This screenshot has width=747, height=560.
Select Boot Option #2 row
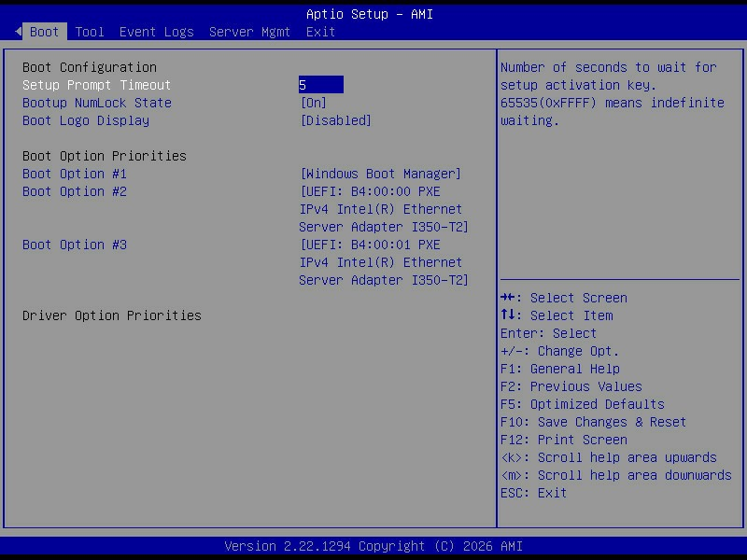[75, 191]
